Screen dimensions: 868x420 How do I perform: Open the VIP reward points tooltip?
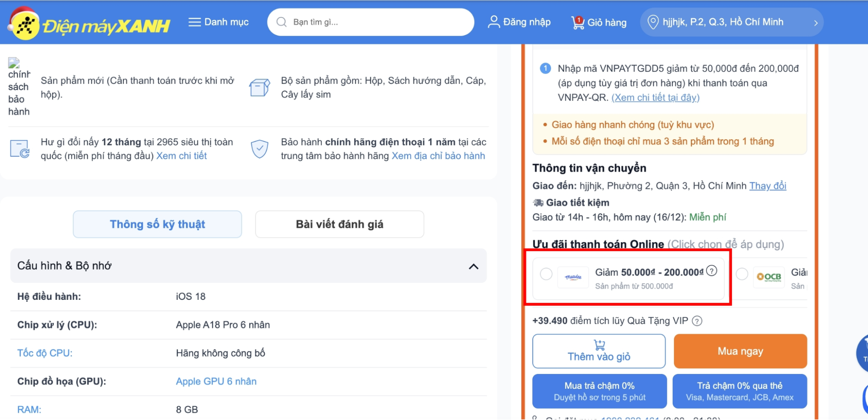(x=698, y=321)
